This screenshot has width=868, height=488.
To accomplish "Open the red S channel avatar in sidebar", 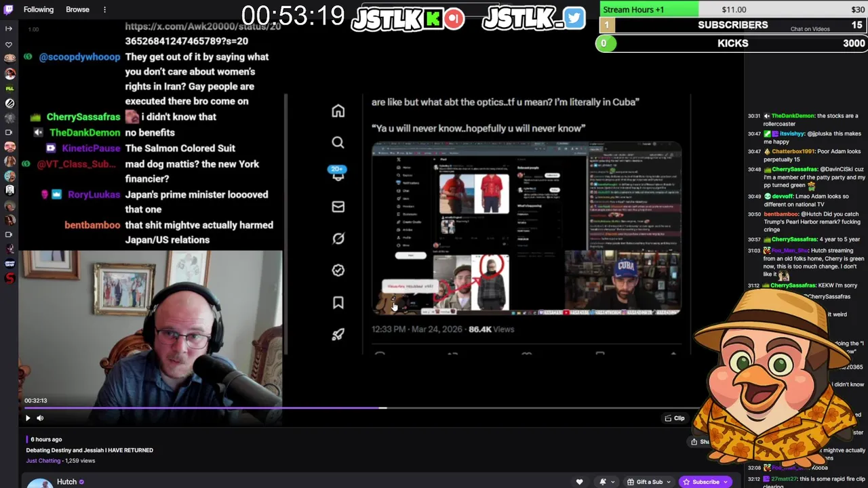I will [9, 278].
